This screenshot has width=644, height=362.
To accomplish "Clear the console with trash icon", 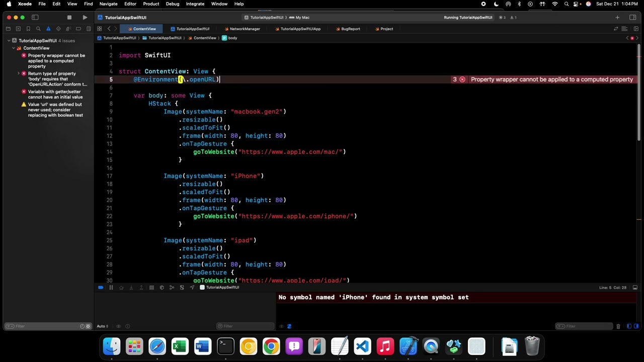I will coord(618,326).
